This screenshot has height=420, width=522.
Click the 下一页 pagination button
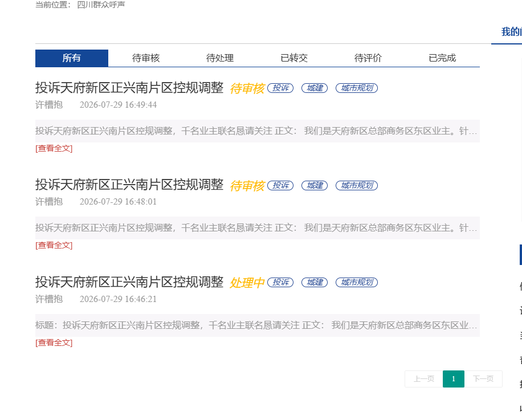[483, 379]
